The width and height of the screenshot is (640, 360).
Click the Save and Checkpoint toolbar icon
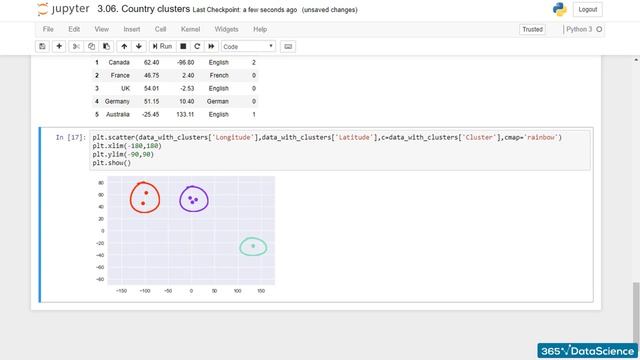pos(42,47)
